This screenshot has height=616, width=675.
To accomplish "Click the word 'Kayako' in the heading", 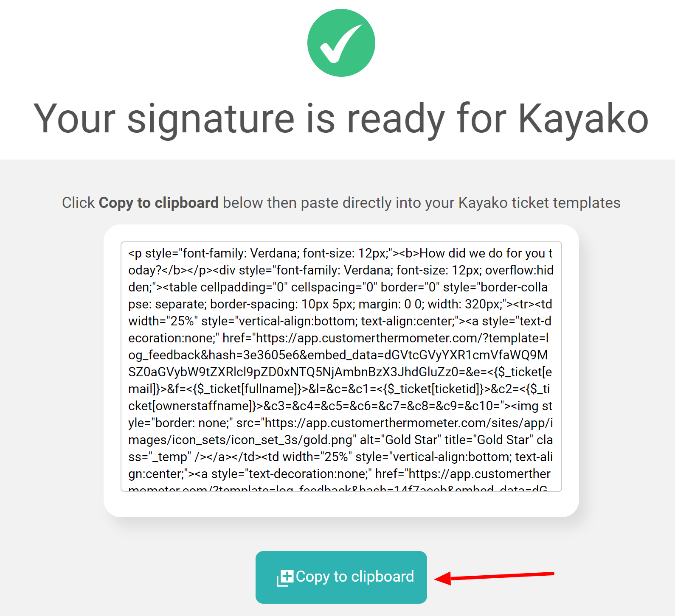I will (x=583, y=119).
